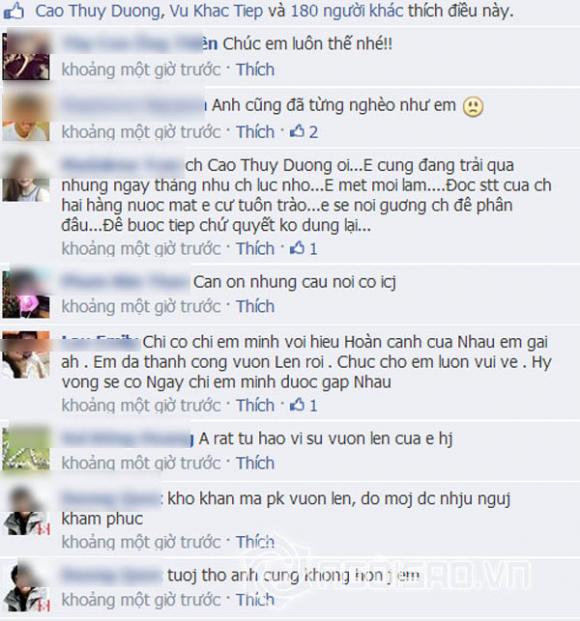Like the 'A rat tu hao' comment
The width and height of the screenshot is (580, 621).
click(x=255, y=463)
